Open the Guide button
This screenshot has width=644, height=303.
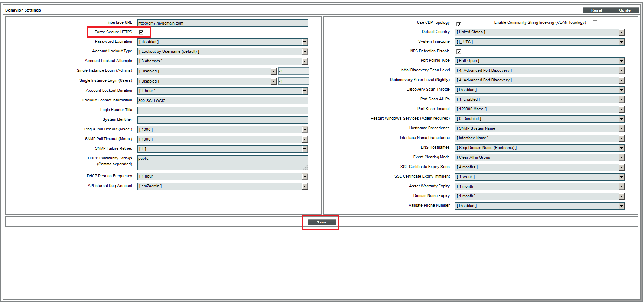(x=625, y=10)
